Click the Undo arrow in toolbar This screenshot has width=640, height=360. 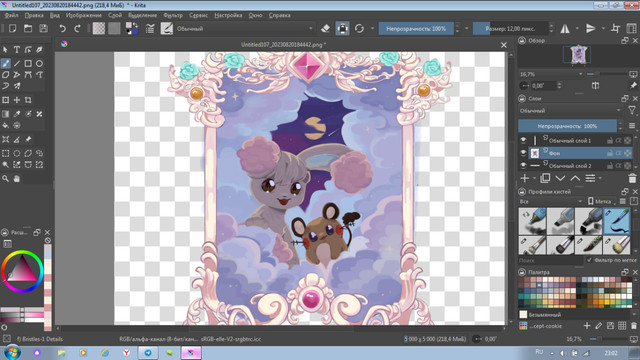(62, 29)
